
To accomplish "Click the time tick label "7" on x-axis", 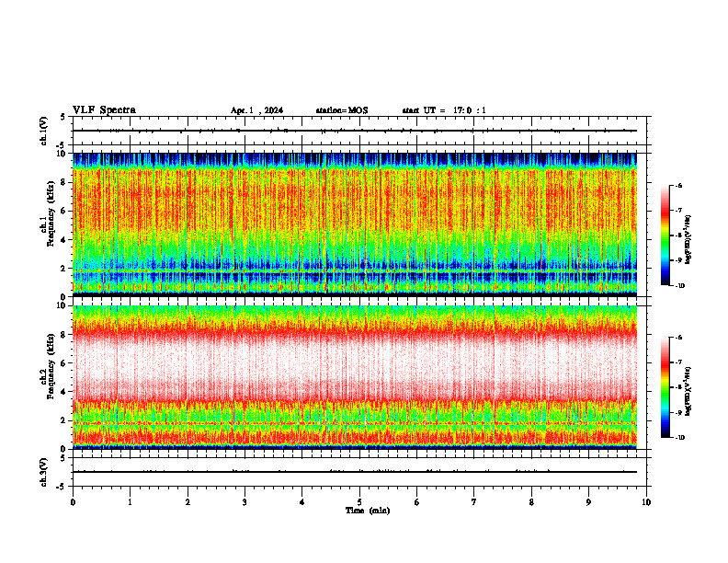I will pos(474,502).
